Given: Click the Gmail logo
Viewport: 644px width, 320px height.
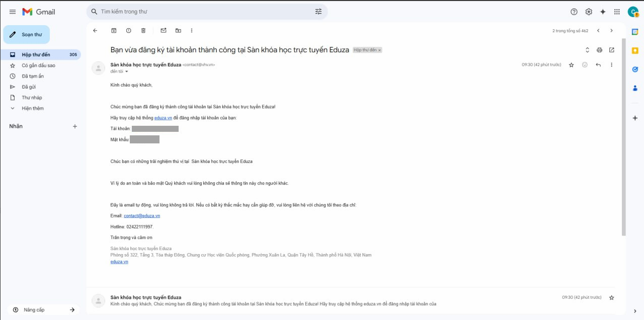Looking at the screenshot, I should point(39,12).
